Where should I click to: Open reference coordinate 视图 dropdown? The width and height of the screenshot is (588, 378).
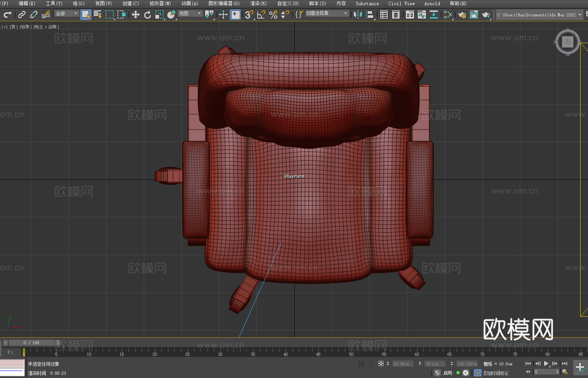pyautogui.click(x=190, y=13)
